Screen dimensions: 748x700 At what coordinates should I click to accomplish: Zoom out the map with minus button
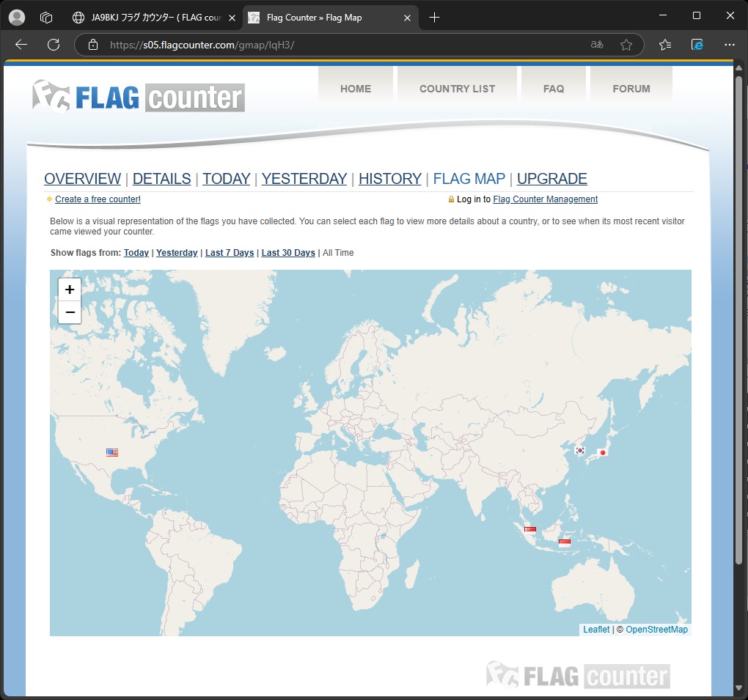coord(70,312)
